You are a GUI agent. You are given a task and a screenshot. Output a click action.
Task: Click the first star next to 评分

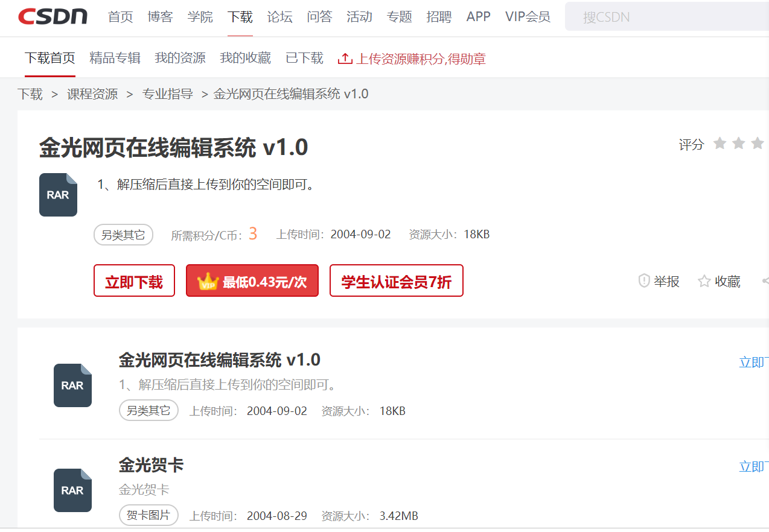coord(720,144)
